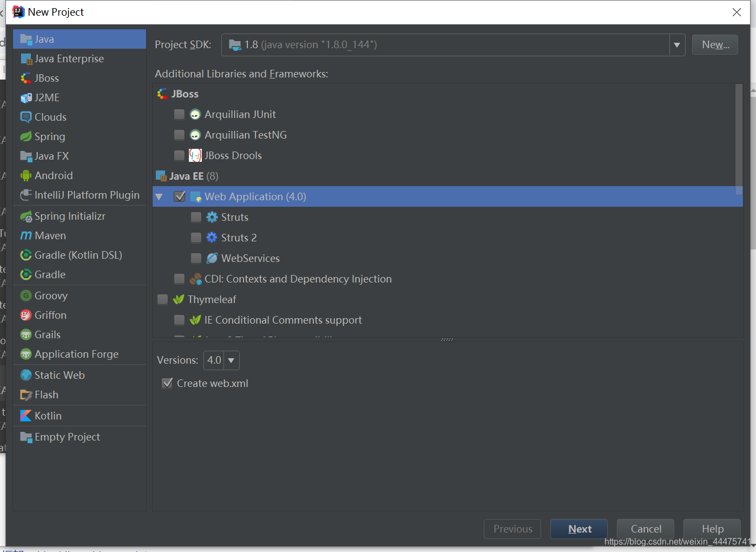
Task: Click the Flash icon
Action: (x=26, y=395)
